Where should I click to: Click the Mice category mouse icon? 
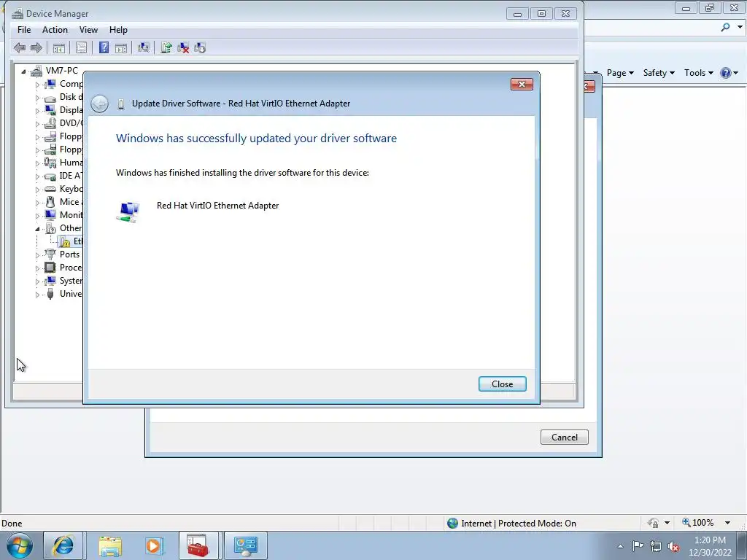[x=50, y=202]
